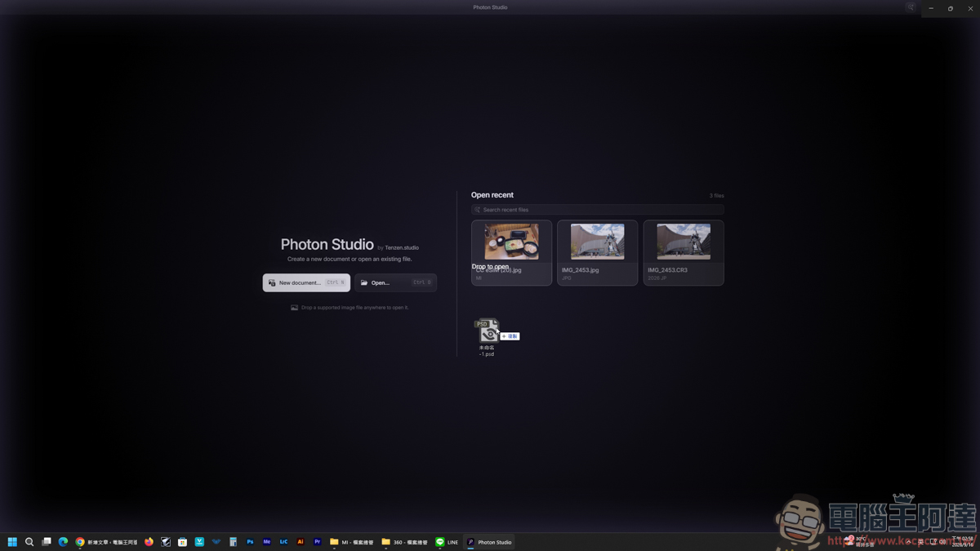Open the weather widget on taskbar
Image resolution: width=980 pixels, height=551 pixels.
point(859,542)
